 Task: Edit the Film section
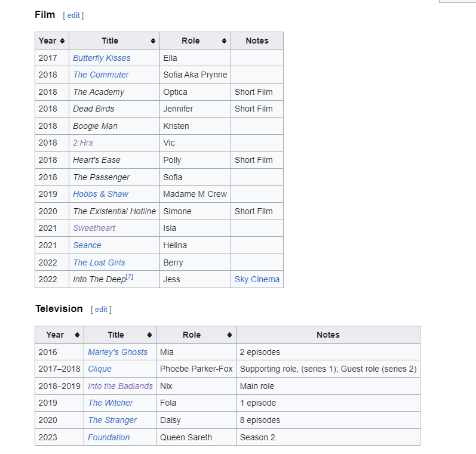point(73,16)
